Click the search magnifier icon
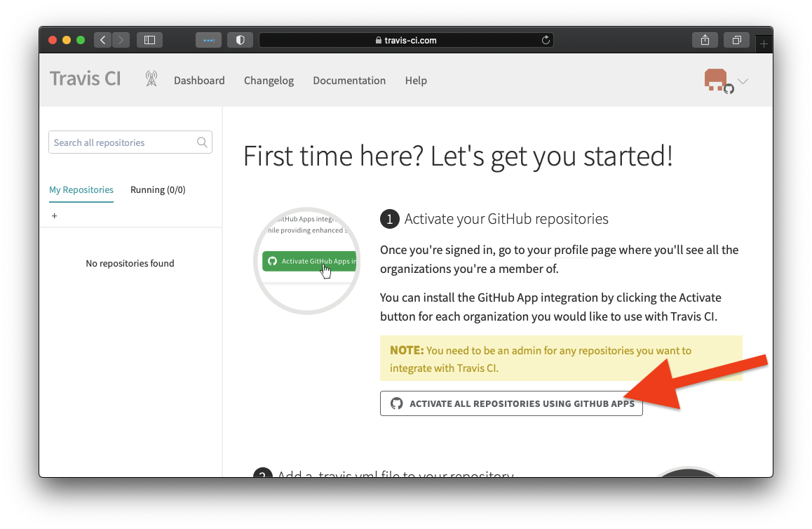 (x=202, y=142)
